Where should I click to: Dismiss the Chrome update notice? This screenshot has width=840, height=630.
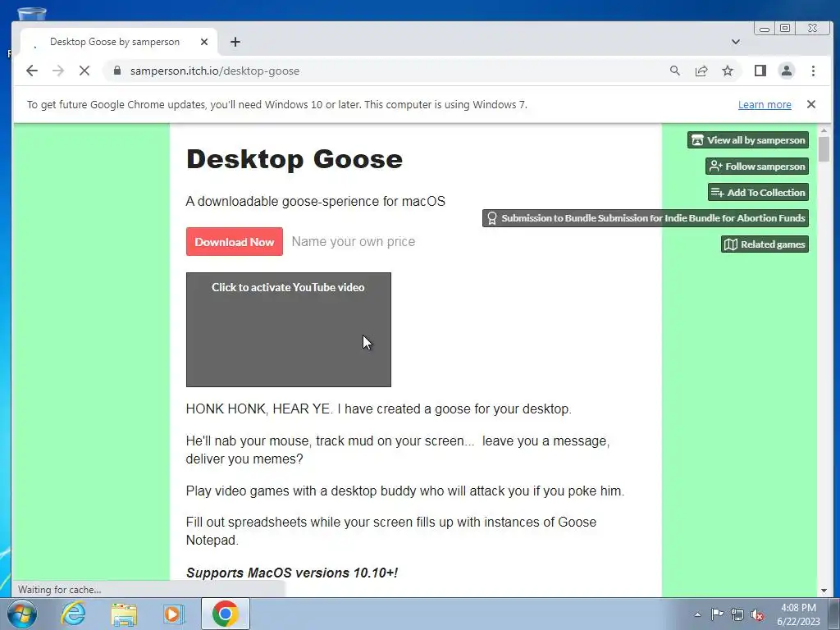pos(811,104)
